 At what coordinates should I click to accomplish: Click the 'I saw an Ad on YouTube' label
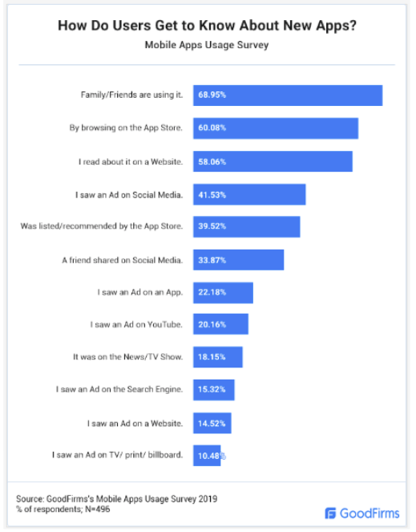pos(136,324)
